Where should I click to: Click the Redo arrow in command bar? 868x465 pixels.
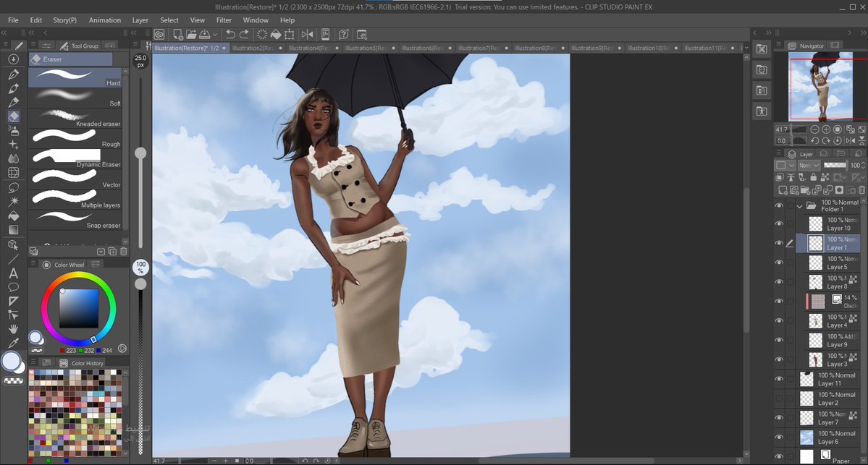pos(244,34)
